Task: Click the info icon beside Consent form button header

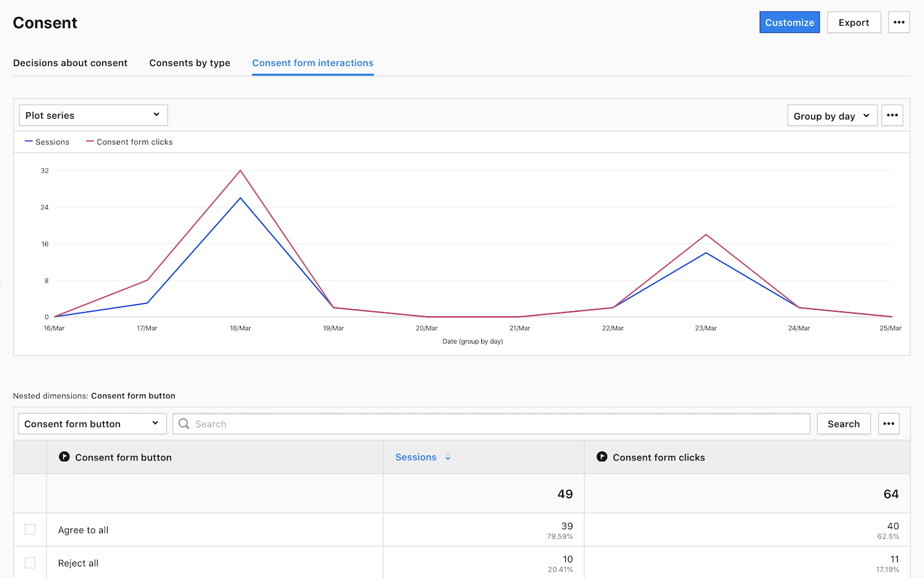Action: click(64, 457)
